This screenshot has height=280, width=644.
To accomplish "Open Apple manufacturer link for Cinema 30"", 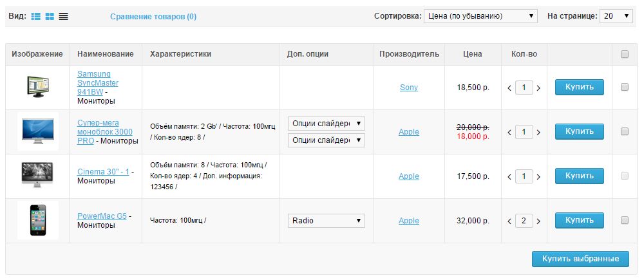I will pos(409,176).
